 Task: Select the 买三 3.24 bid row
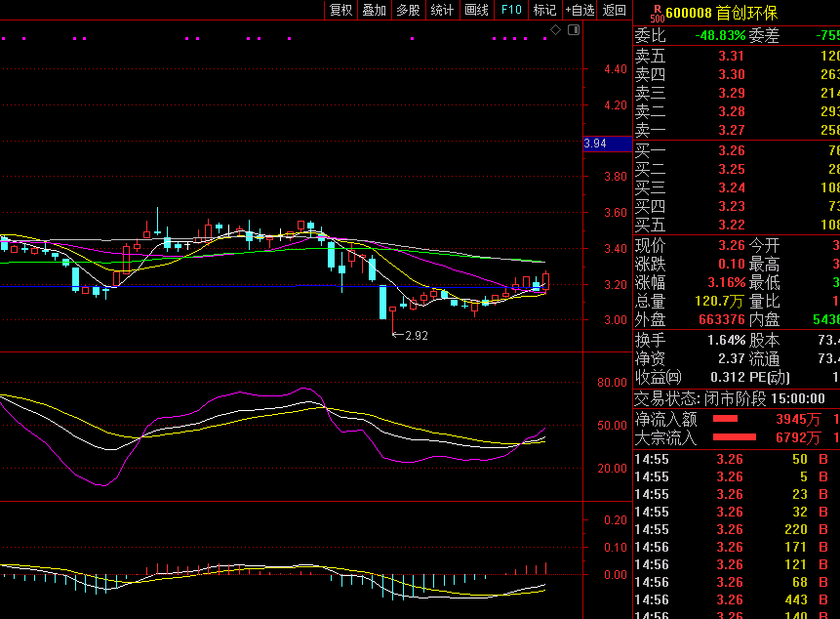737,188
